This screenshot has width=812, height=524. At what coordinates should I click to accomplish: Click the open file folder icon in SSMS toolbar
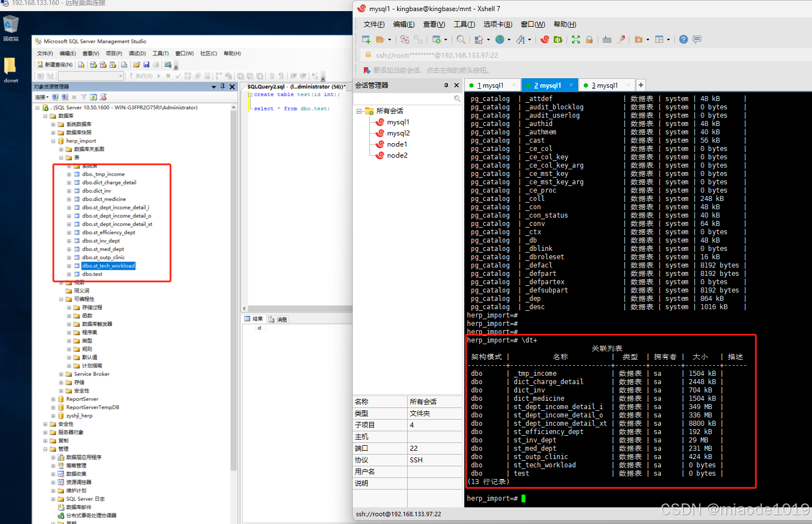(137, 64)
